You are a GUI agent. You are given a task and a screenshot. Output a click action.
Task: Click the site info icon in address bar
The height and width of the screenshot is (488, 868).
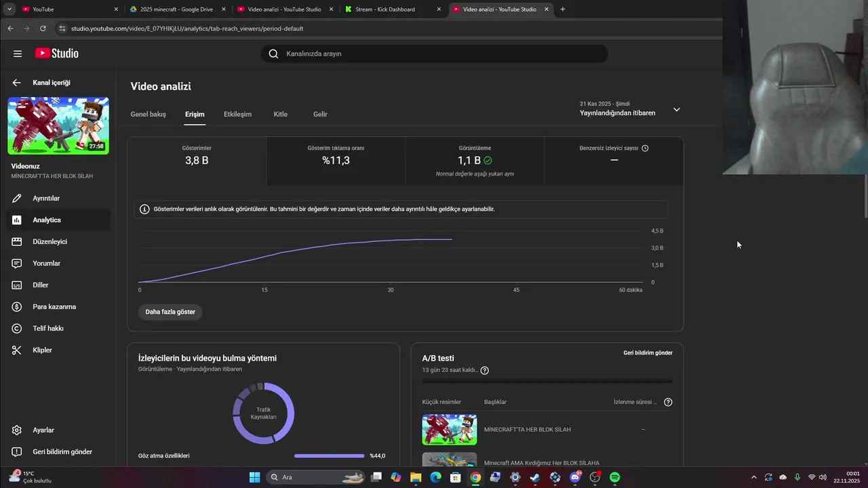tap(62, 28)
